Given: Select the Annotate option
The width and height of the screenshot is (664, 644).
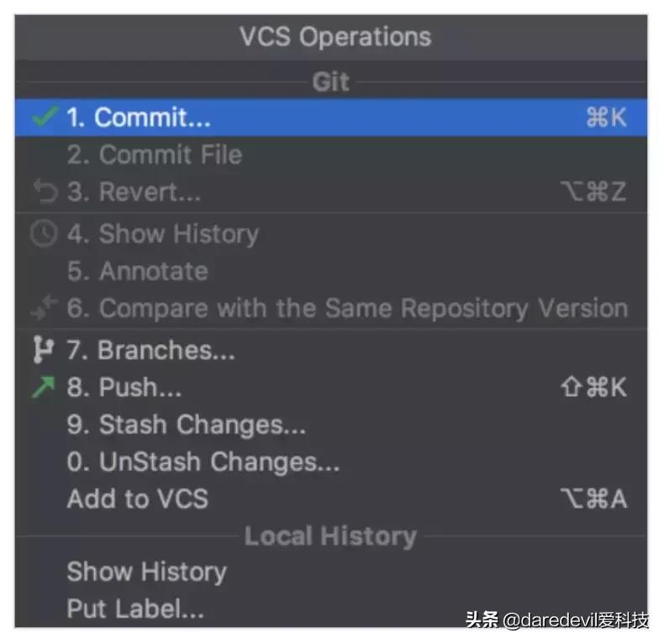Looking at the screenshot, I should click(137, 272).
